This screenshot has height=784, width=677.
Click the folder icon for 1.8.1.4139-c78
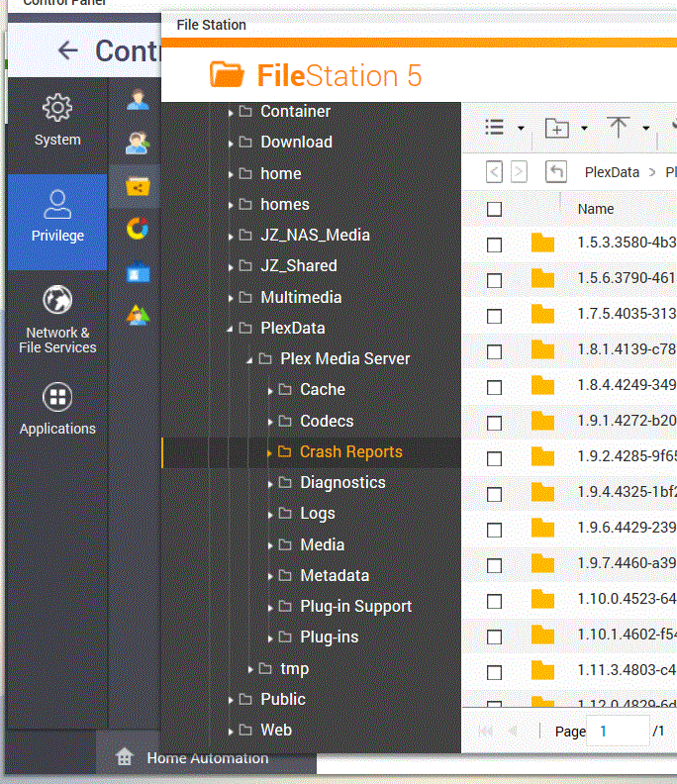coord(542,349)
